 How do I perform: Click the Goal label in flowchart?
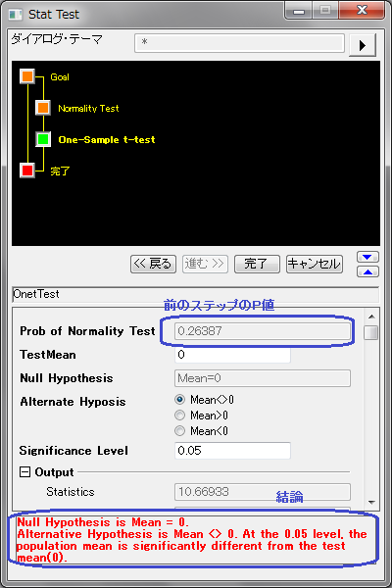pyautogui.click(x=60, y=76)
